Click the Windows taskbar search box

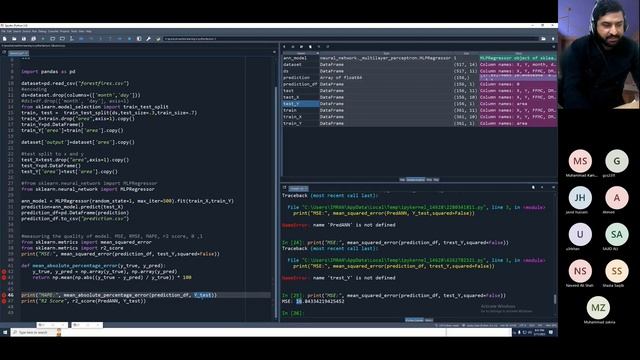[36, 333]
